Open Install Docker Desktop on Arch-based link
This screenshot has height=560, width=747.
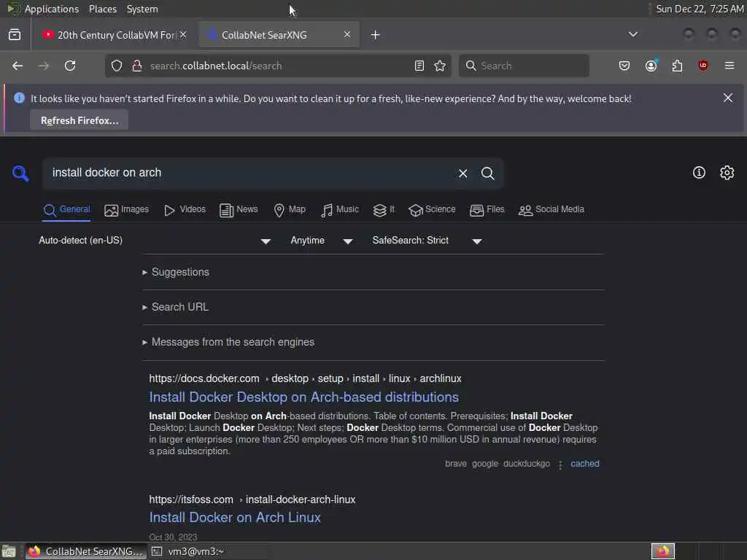tap(304, 397)
